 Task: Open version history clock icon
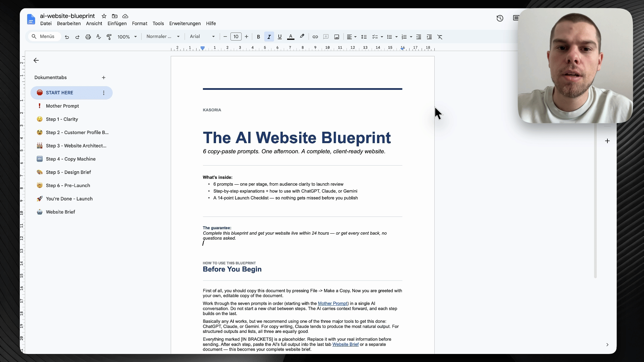[500, 18]
